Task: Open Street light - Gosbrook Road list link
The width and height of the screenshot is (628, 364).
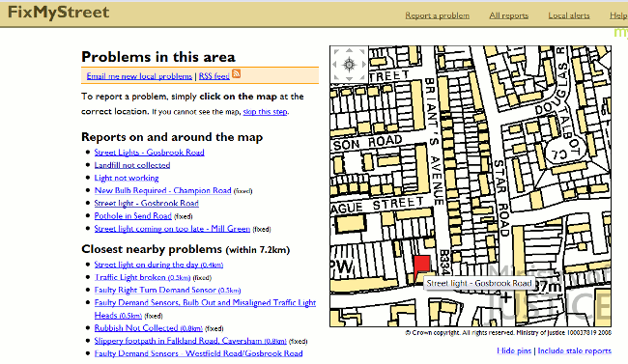Action: click(147, 203)
